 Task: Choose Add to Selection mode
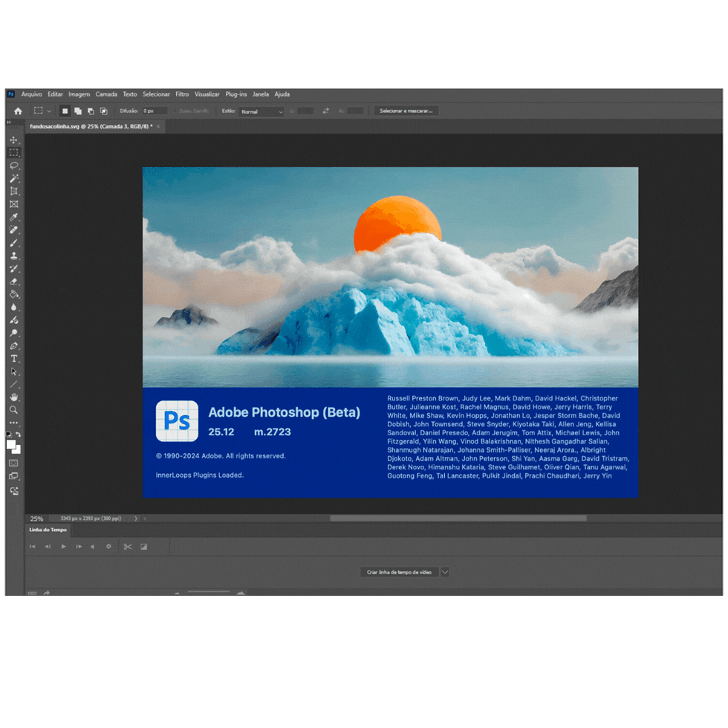(x=78, y=111)
